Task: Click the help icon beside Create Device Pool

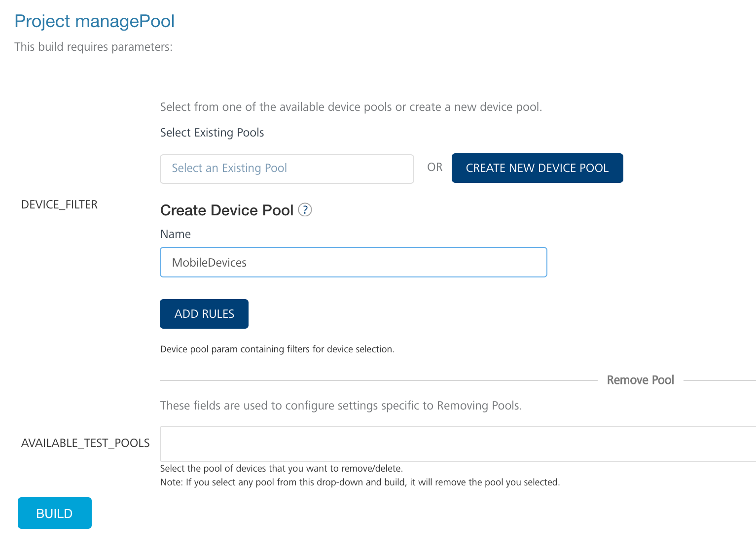Action: (x=305, y=210)
